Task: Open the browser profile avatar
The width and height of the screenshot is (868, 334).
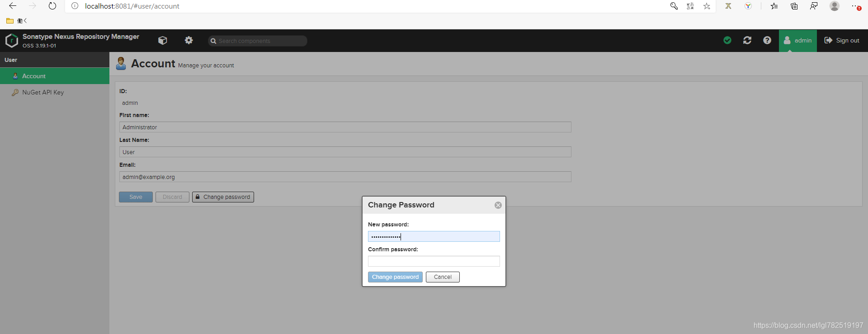Action: coord(835,6)
